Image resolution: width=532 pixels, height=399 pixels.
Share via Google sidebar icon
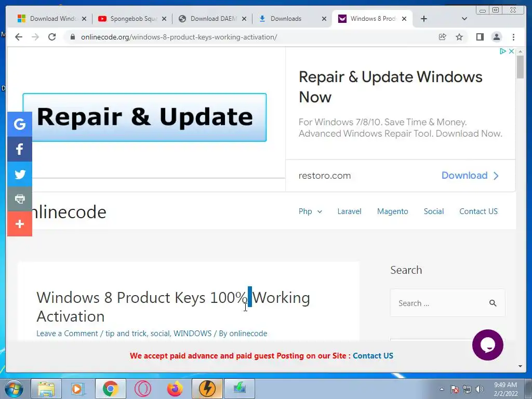[x=20, y=124]
